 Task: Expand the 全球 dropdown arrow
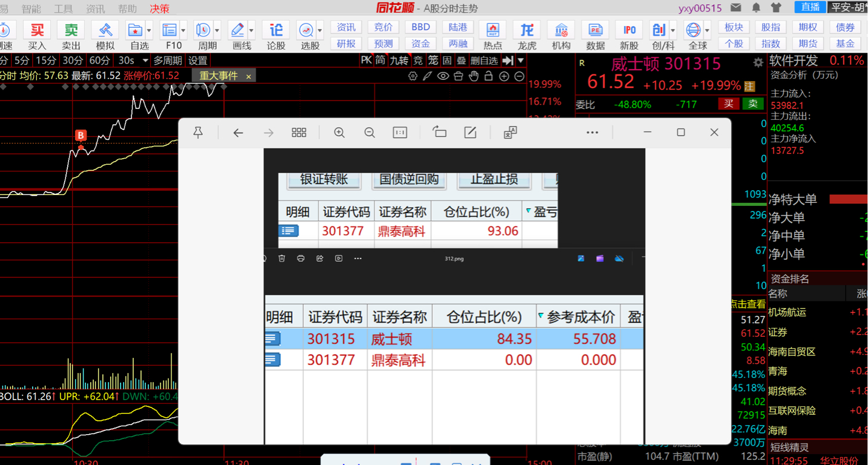(x=707, y=30)
